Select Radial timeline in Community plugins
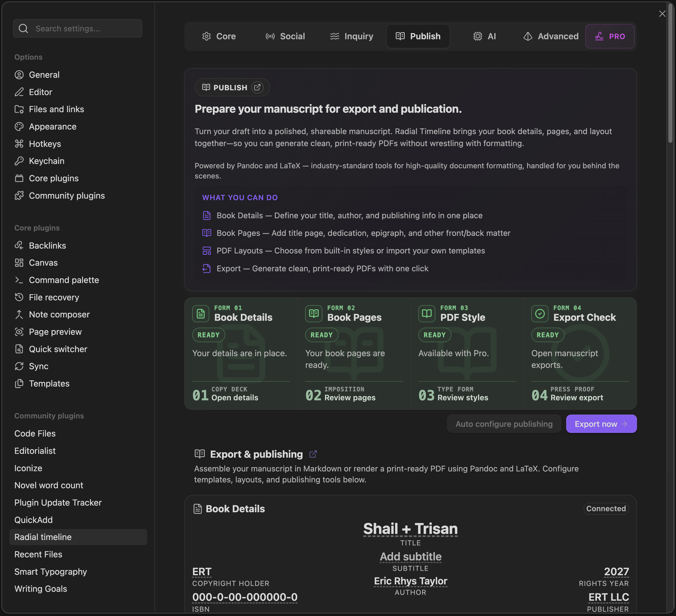676x616 pixels. pyautogui.click(x=78, y=537)
